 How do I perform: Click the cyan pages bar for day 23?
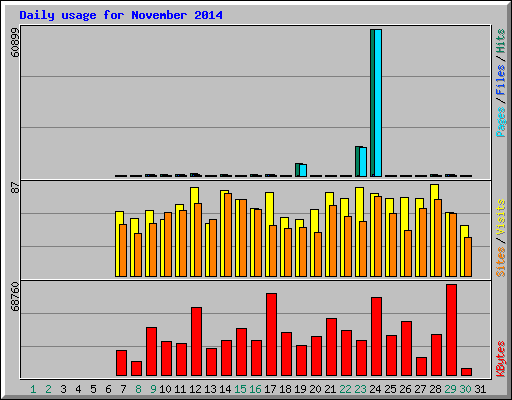[363, 162]
